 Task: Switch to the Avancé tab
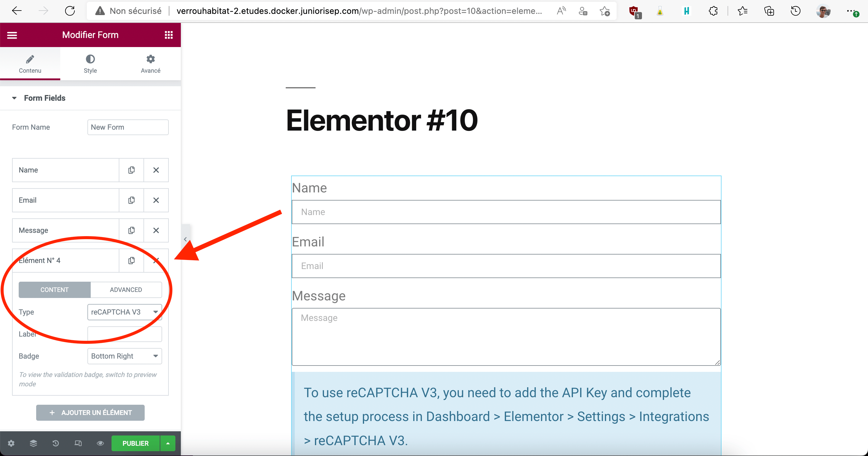pos(151,64)
